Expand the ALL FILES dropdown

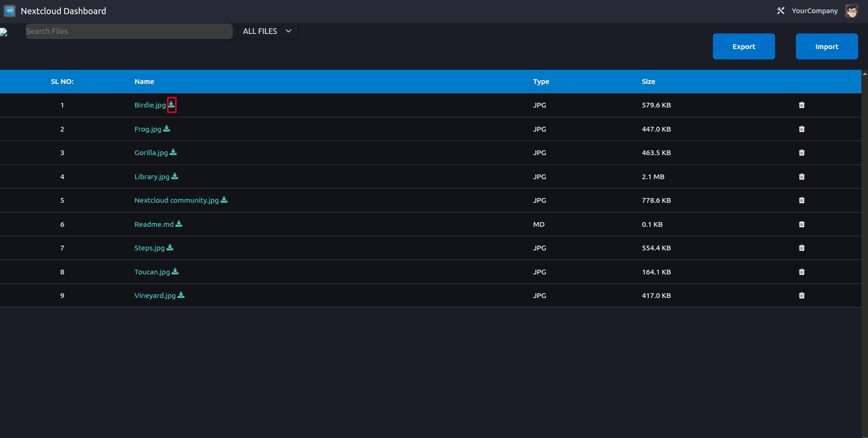267,31
